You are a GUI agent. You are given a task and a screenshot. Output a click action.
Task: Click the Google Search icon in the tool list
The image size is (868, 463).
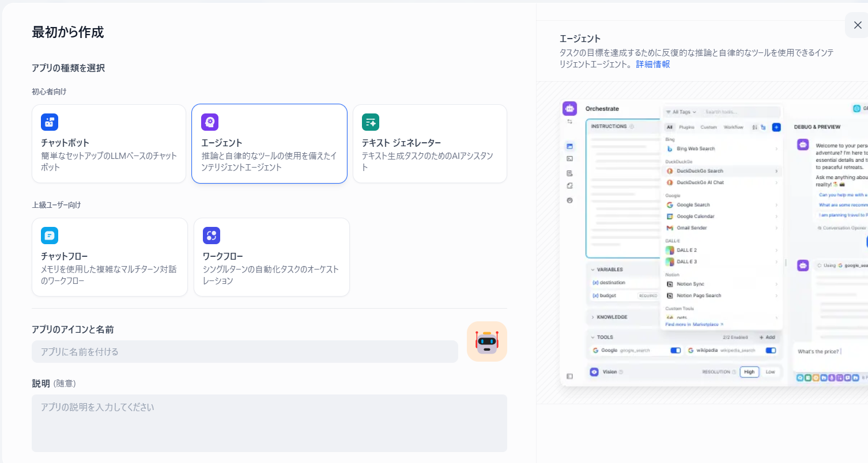[x=670, y=205]
